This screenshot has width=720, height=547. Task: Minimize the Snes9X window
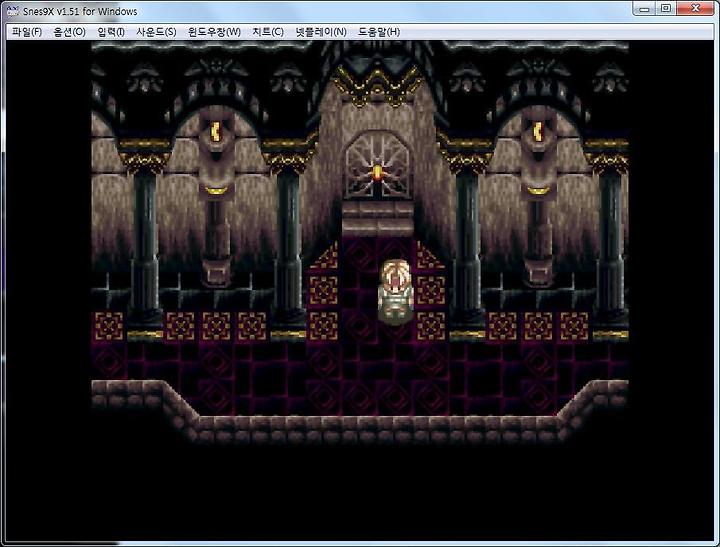pyautogui.click(x=644, y=9)
